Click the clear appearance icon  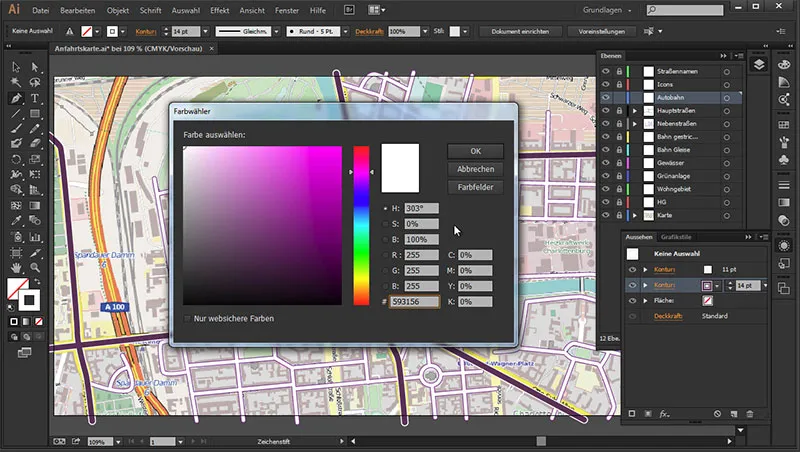717,414
